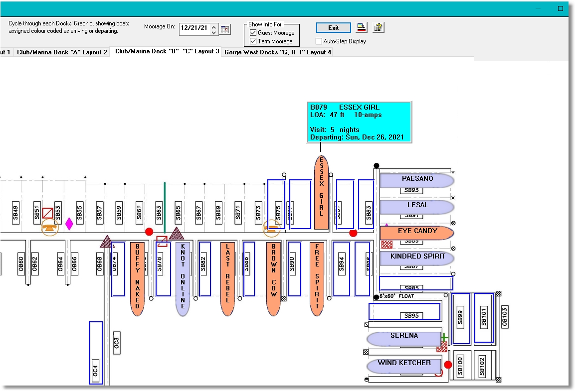This screenshot has height=392, width=575.
Task: Open the help icon next to the printer
Action: [378, 27]
